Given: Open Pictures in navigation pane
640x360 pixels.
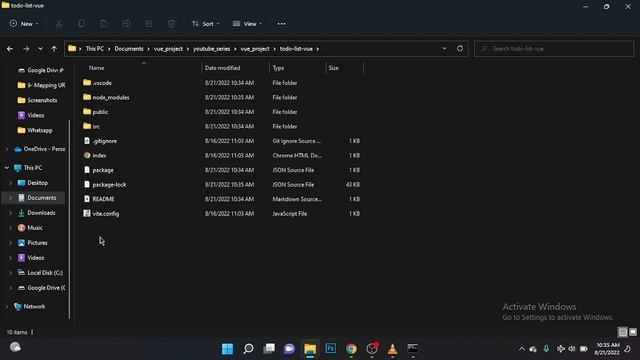Looking at the screenshot, I should (x=33, y=243).
